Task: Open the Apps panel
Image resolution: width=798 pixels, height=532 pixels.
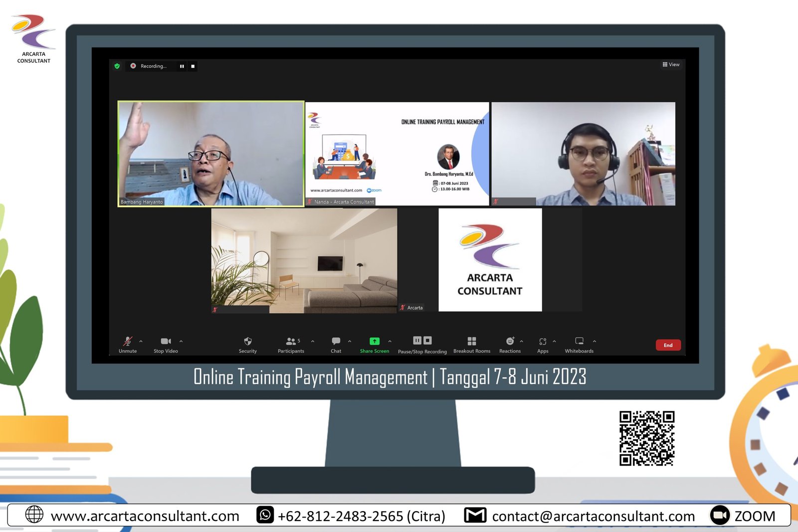Action: coord(543,342)
